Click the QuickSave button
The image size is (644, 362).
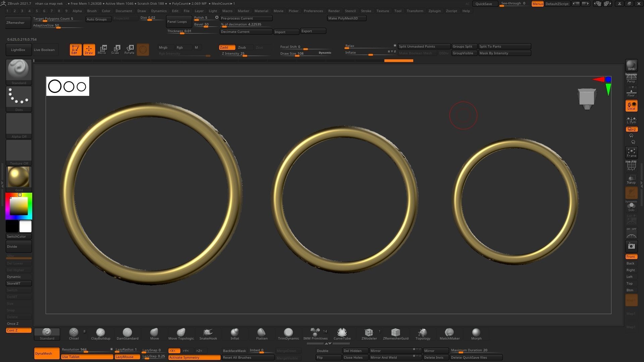[485, 4]
